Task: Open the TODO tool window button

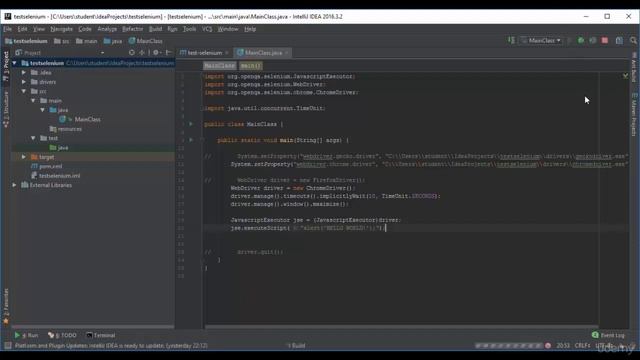Action: 62,335
